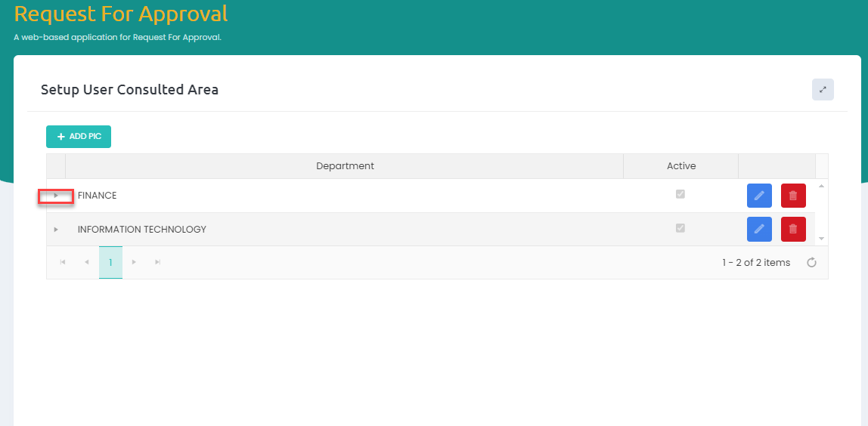The image size is (868, 426).
Task: Click the grid scrollbar up arrow
Action: [822, 186]
